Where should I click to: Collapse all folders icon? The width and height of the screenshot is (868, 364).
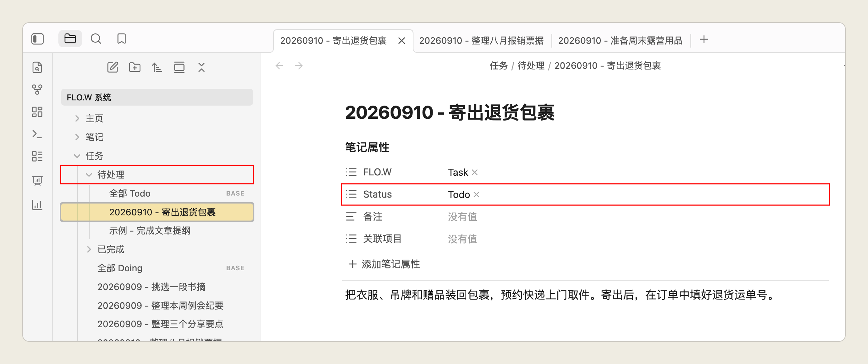(x=202, y=67)
